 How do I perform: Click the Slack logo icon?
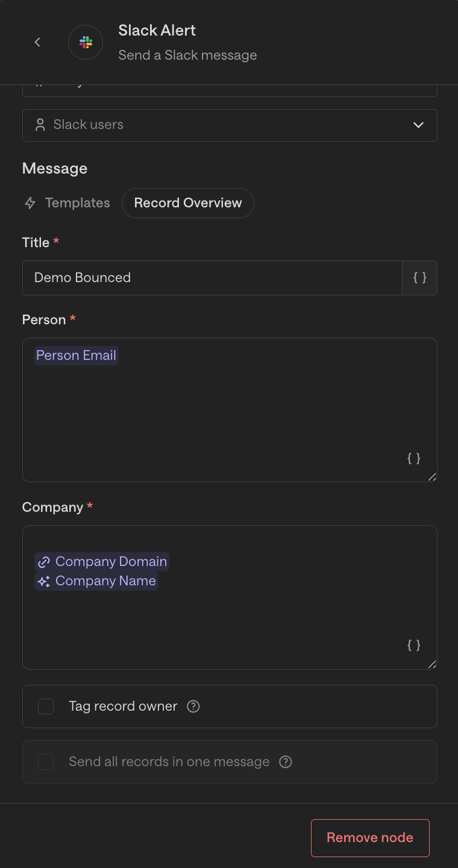click(86, 42)
